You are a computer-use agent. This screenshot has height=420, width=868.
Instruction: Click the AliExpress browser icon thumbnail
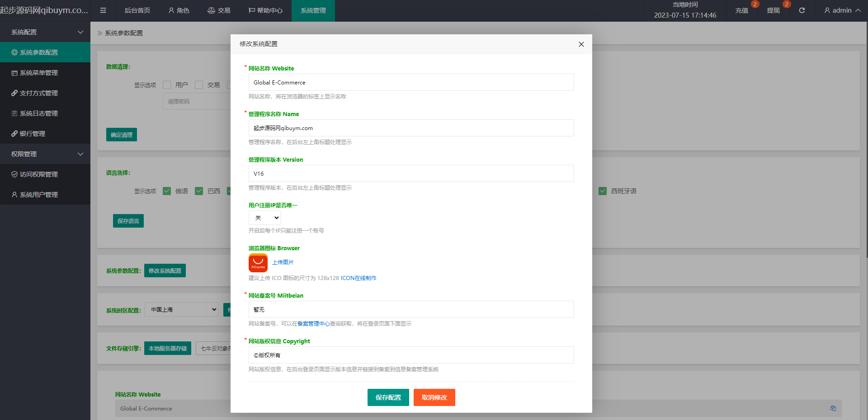point(258,263)
